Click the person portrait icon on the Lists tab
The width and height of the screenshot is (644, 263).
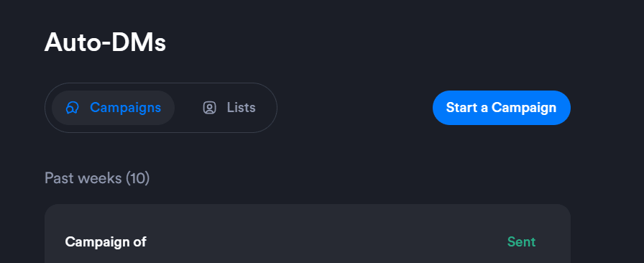coord(209,108)
